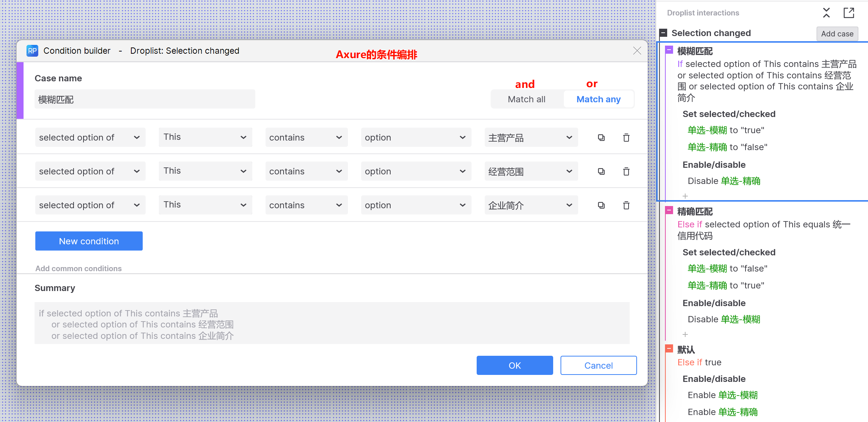Switch to Match all mode

[x=527, y=99]
